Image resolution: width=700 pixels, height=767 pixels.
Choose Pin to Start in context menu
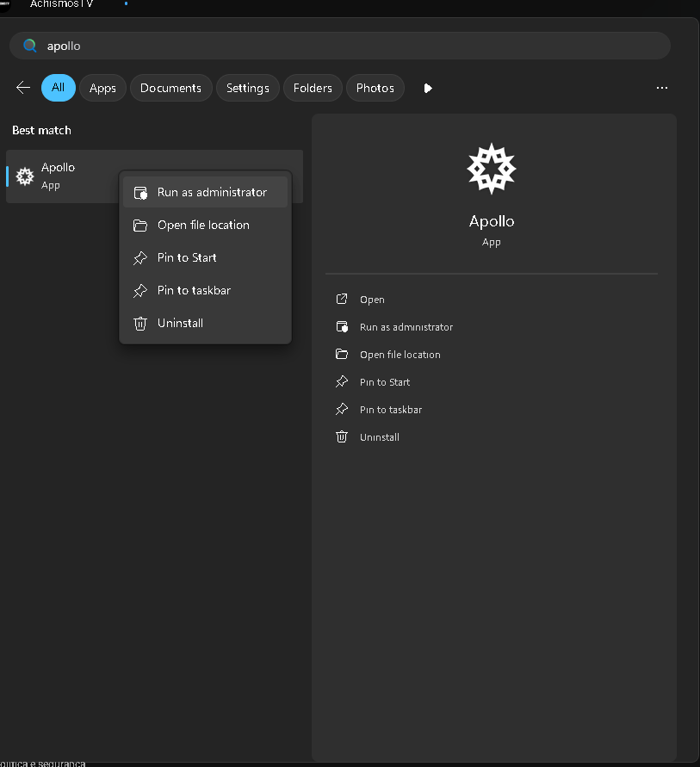[206, 257]
